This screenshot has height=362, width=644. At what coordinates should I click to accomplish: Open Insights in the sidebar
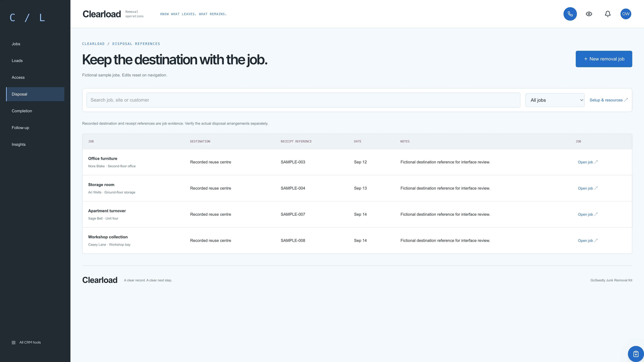(35, 144)
